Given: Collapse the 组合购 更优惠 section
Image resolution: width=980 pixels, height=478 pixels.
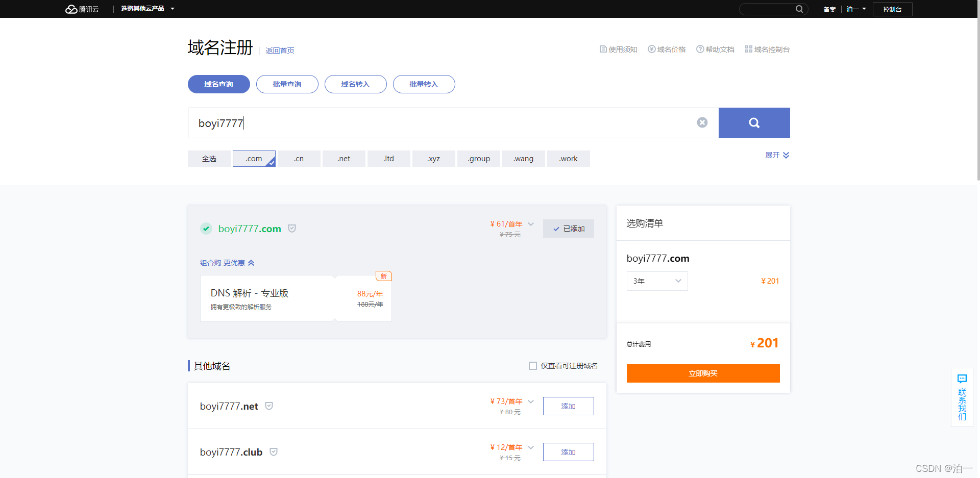Looking at the screenshot, I should pyautogui.click(x=227, y=263).
